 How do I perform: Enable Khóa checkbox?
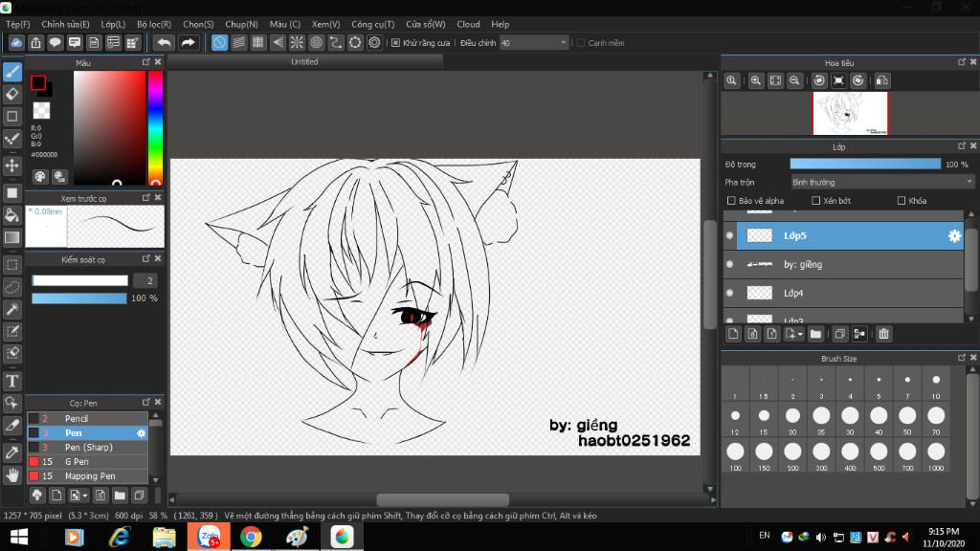[x=902, y=201]
